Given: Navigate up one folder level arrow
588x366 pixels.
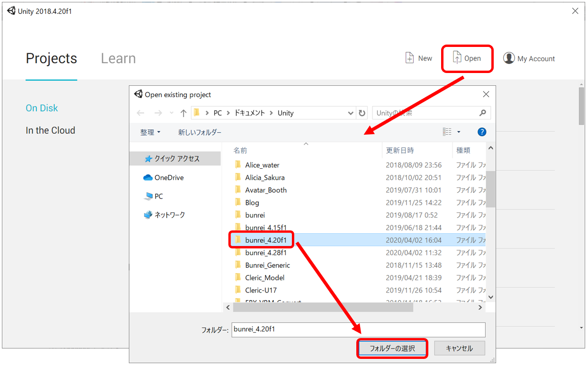Looking at the screenshot, I should tap(183, 113).
